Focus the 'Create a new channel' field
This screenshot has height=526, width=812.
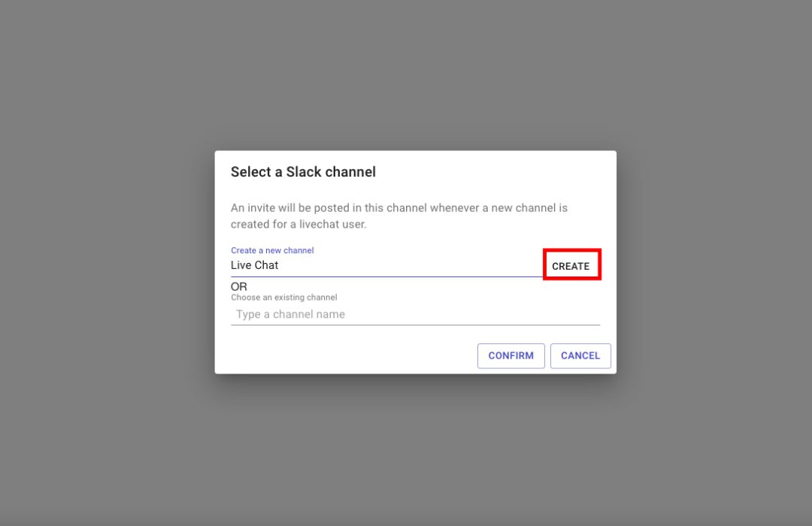point(386,265)
